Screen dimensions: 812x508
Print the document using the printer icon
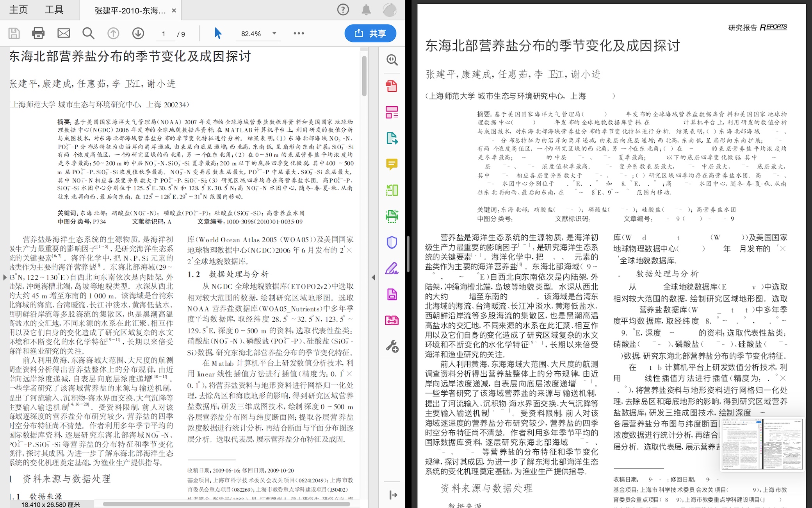click(38, 34)
